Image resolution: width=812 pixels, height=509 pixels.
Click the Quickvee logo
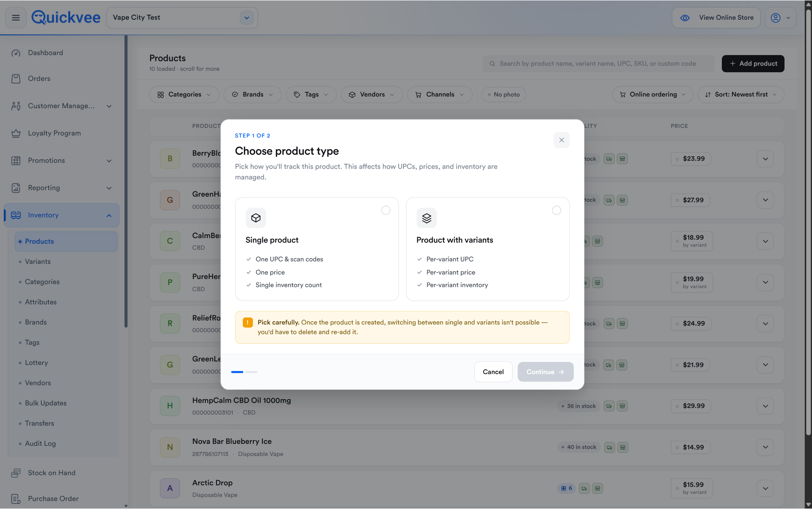pos(66,17)
